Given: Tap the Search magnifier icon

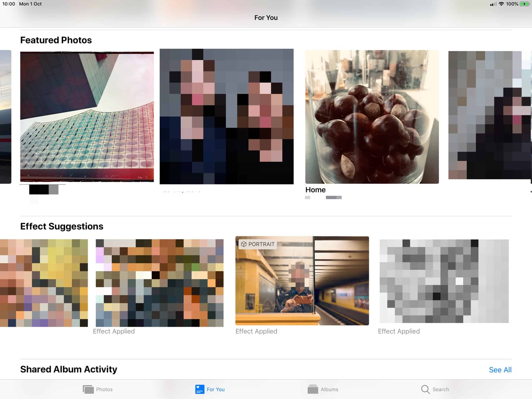Looking at the screenshot, I should (425, 389).
